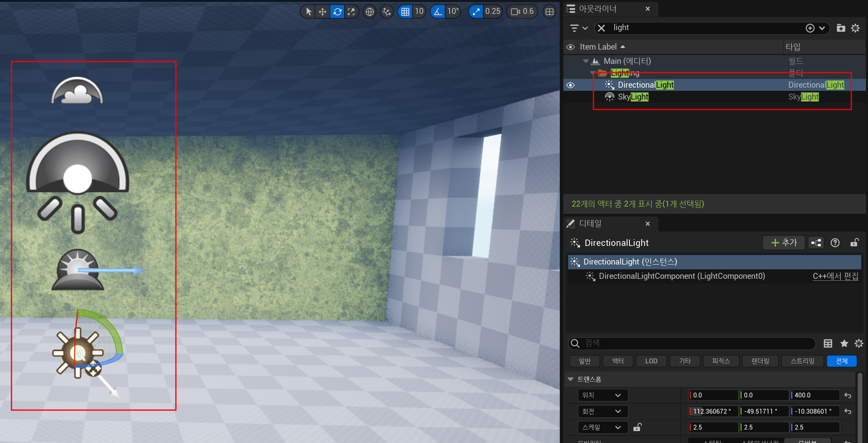This screenshot has height=443, width=868.
Task: Hide DirectionalLight using eye icon
Action: coord(570,85)
